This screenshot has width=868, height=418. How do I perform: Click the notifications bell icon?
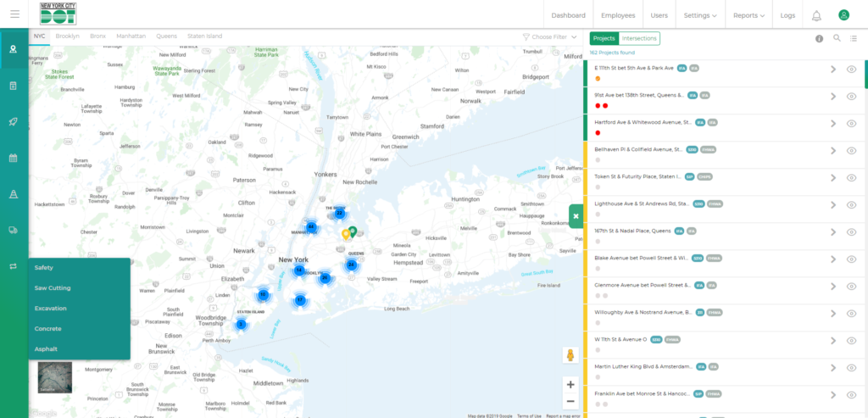816,15
